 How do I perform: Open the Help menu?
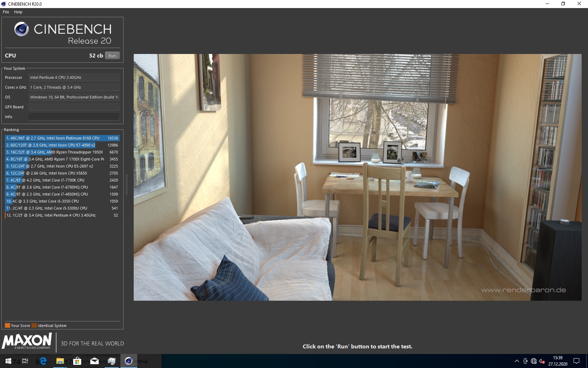tap(18, 12)
